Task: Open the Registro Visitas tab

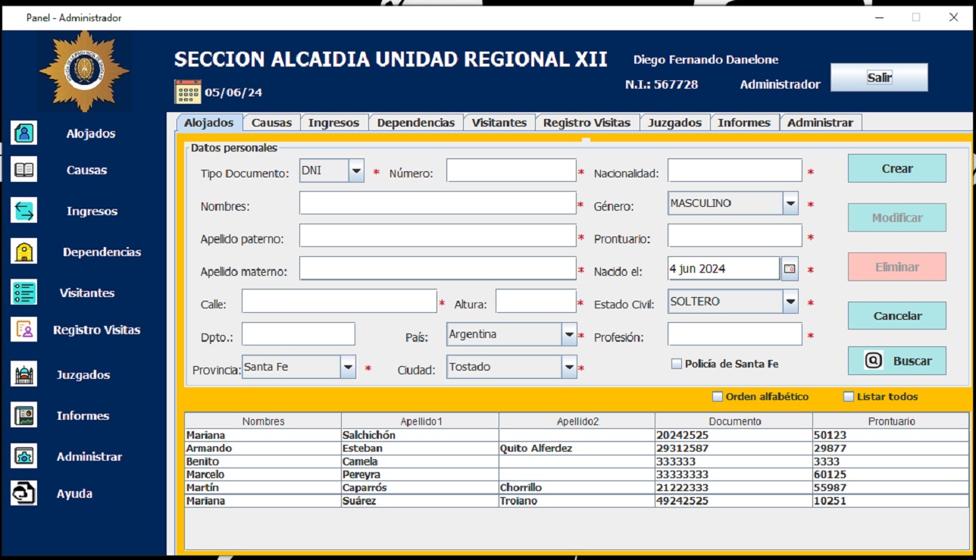Action: tap(587, 123)
